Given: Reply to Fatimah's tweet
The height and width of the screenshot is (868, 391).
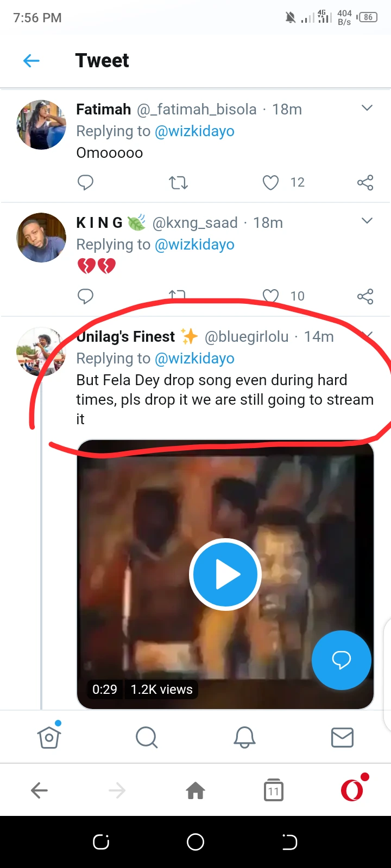Looking at the screenshot, I should click(85, 182).
